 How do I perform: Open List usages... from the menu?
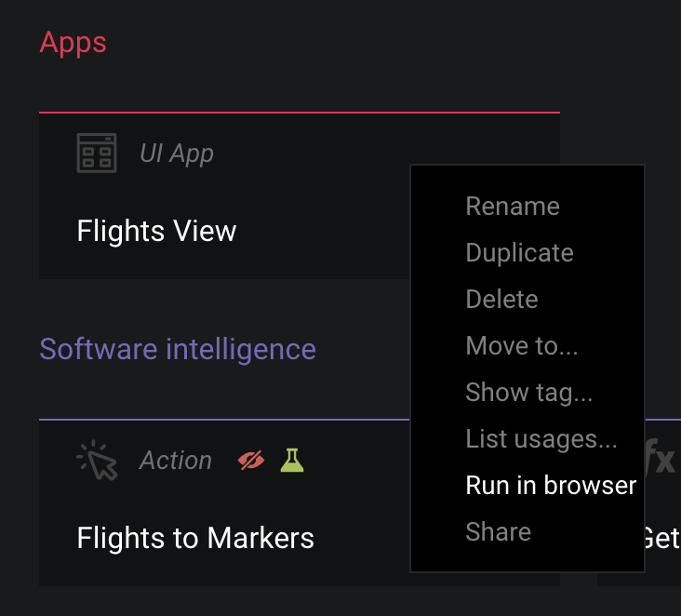click(x=541, y=439)
